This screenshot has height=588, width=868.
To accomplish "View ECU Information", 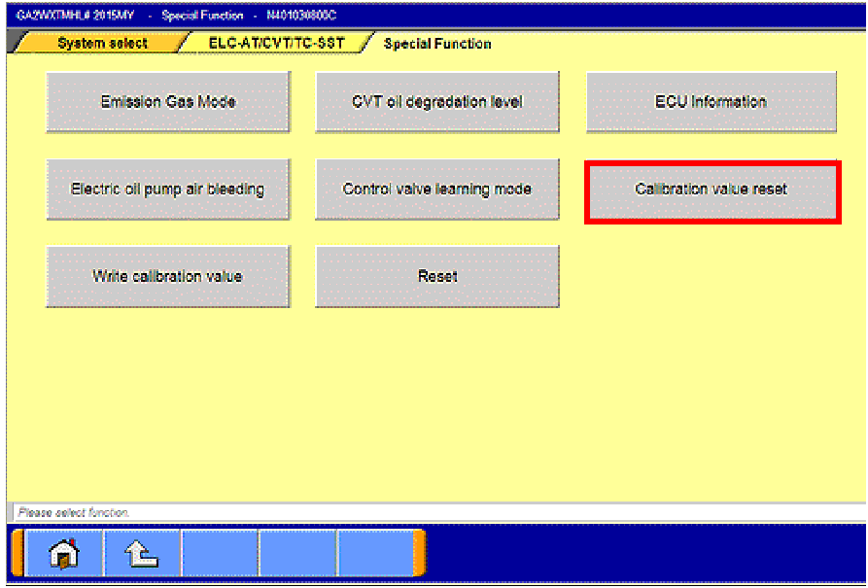I will [x=711, y=102].
